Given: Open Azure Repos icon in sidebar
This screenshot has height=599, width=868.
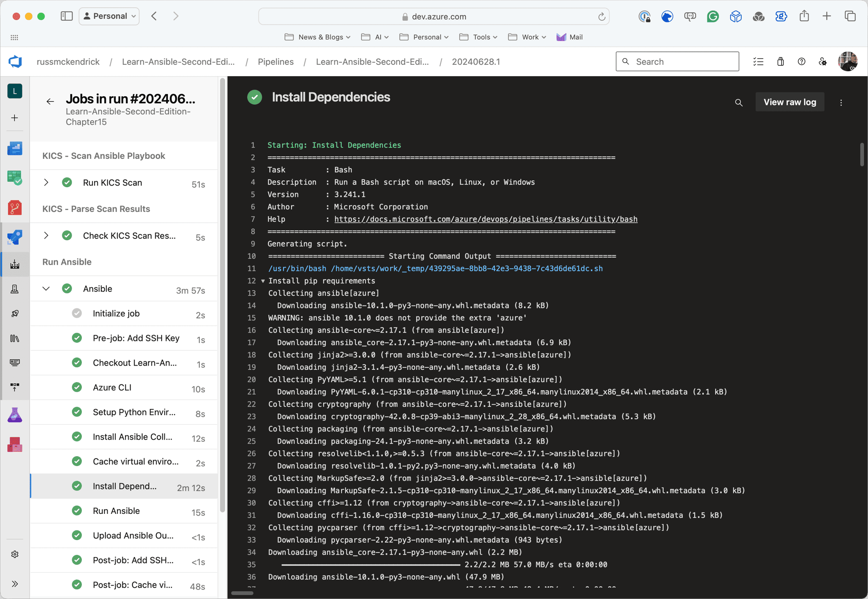Looking at the screenshot, I should [x=15, y=208].
